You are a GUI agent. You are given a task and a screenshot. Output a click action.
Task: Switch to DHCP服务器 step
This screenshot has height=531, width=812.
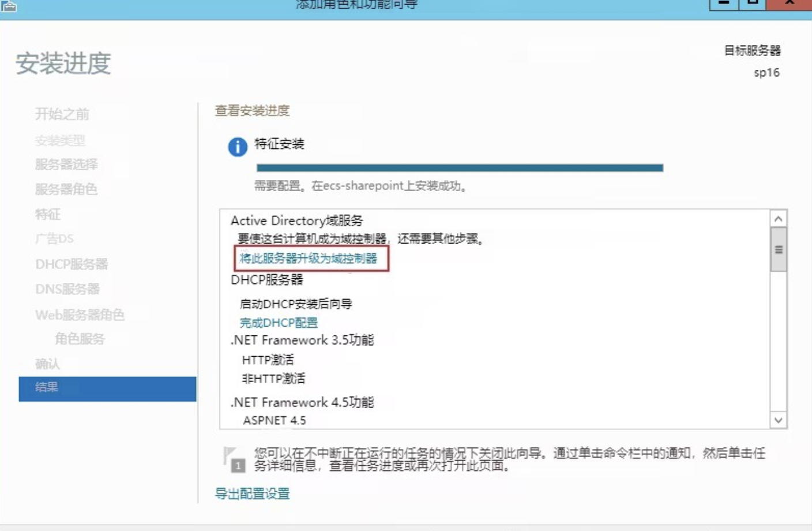72,264
